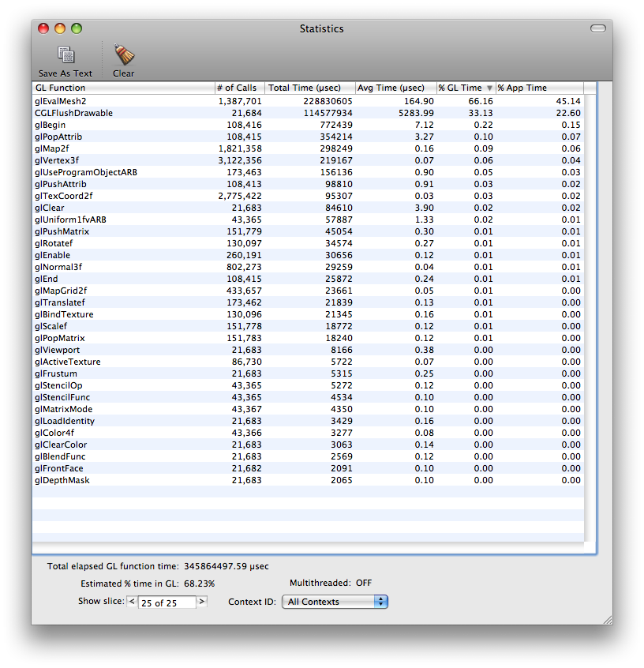Select the glScalef row
The width and height of the screenshot is (644, 668).
tap(308, 326)
